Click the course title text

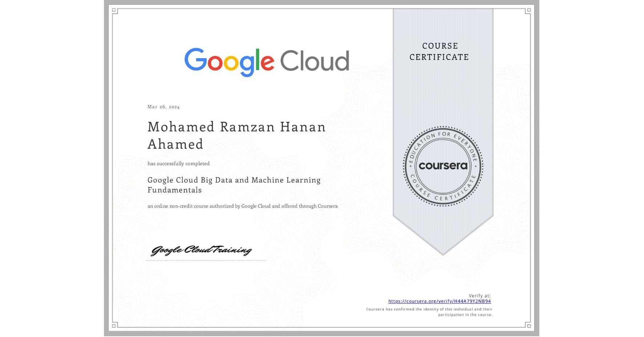[x=234, y=184]
